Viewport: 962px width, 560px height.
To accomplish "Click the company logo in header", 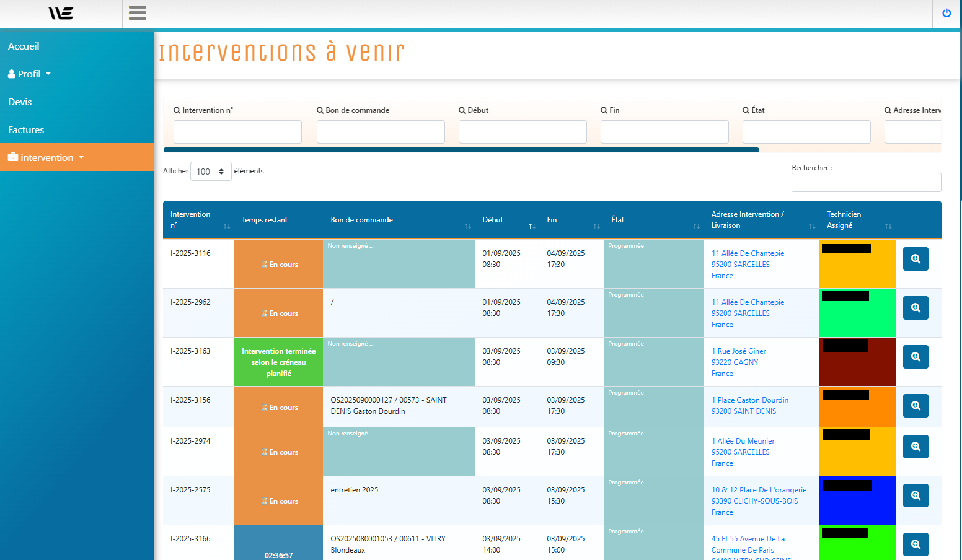I will click(61, 13).
